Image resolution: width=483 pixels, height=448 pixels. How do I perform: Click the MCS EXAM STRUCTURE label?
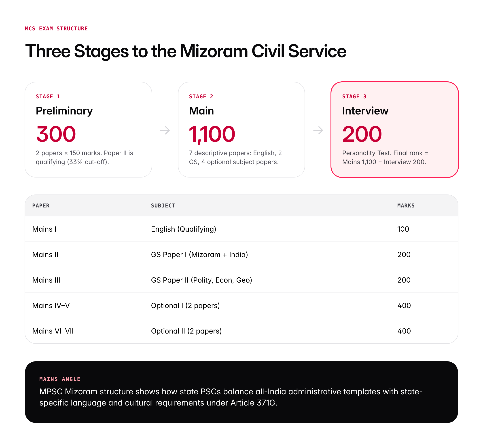(56, 29)
